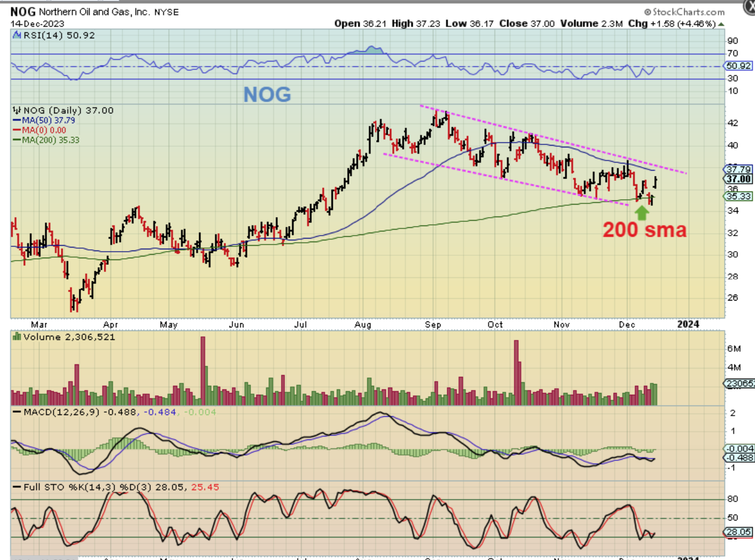
Task: Click the 42 price axis label
Action: tap(732, 123)
